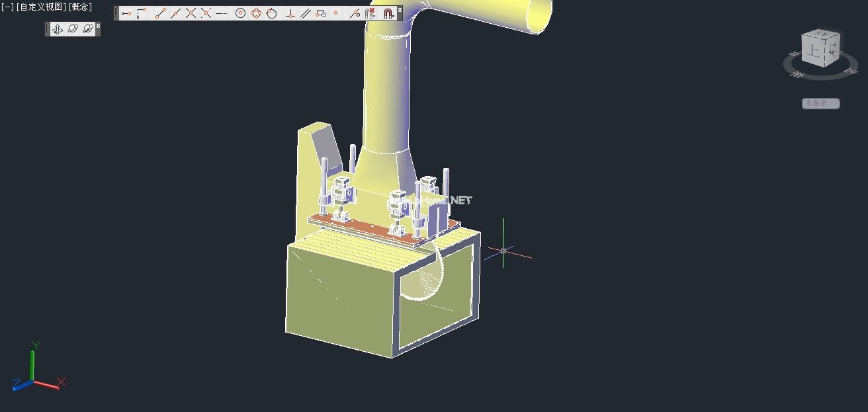Screen dimensions: 868x412
Task: Open Object Snap Settings from the toolbar
Action: tap(390, 12)
